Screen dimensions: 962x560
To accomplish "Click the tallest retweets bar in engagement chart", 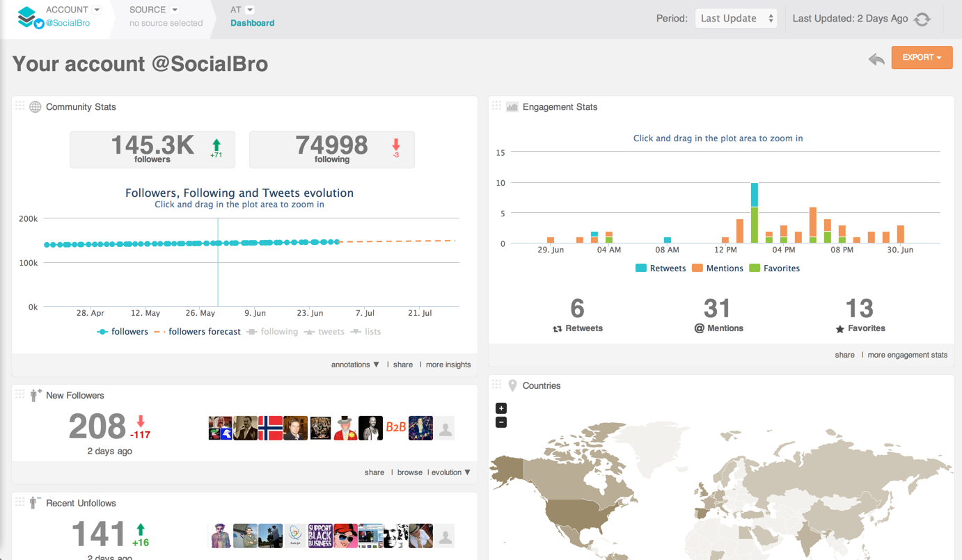I will click(755, 195).
